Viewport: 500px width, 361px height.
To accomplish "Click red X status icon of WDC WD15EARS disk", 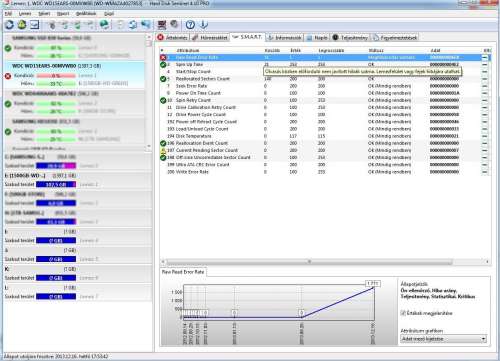I will point(8,76).
